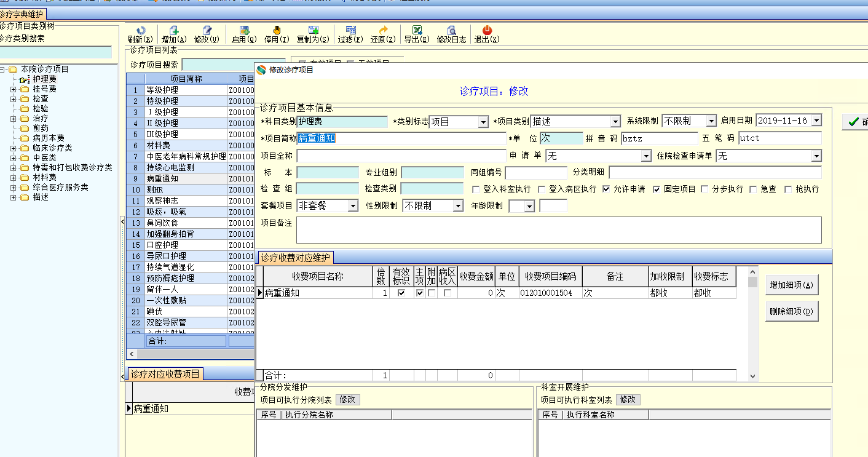This screenshot has height=457, width=868.
Task: Click the Enable (启用) toolbar icon
Action: (x=244, y=31)
